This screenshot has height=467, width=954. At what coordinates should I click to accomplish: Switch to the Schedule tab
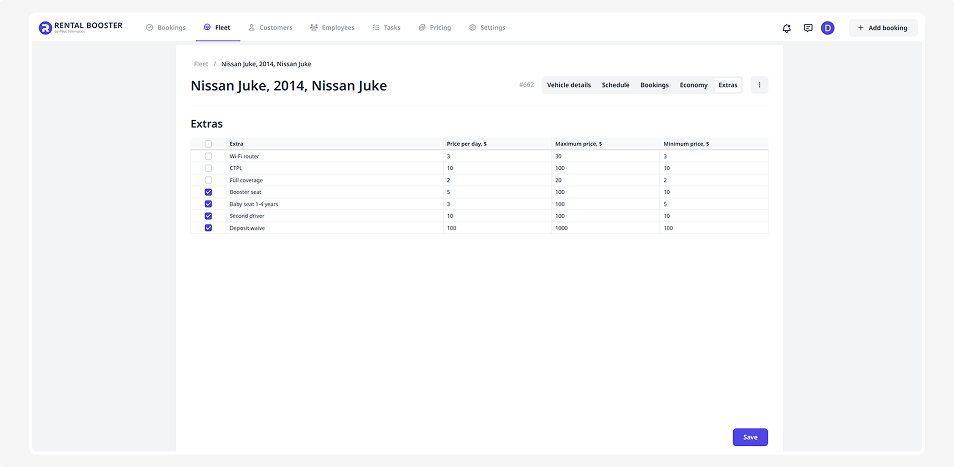615,85
